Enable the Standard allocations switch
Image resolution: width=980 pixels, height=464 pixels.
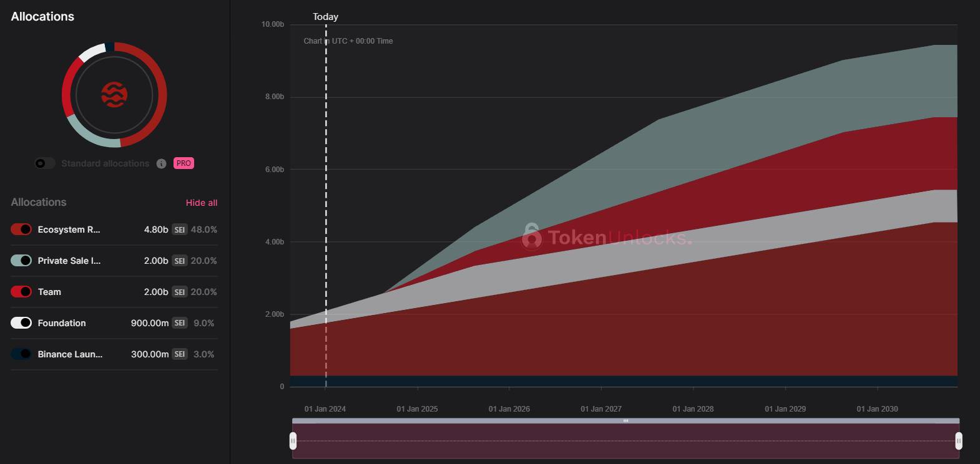click(x=44, y=163)
